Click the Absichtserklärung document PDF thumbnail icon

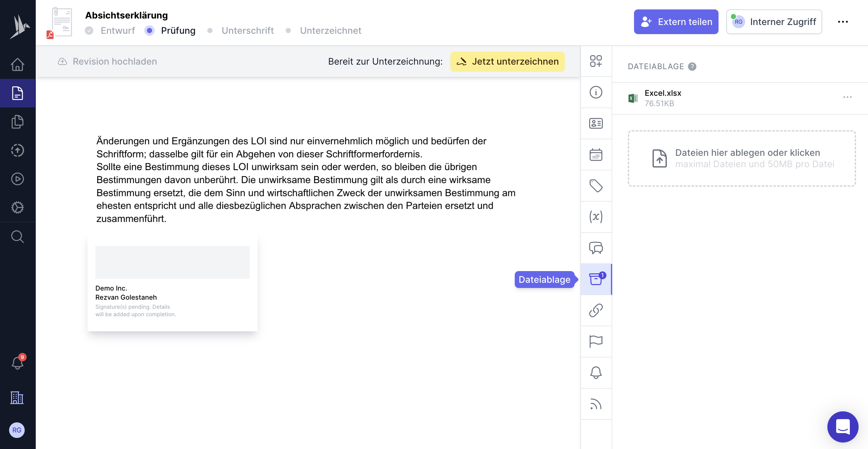pyautogui.click(x=60, y=23)
